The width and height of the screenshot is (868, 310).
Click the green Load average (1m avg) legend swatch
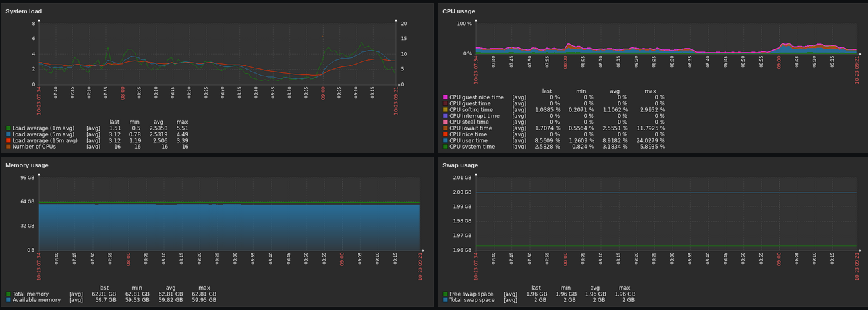(x=8, y=128)
